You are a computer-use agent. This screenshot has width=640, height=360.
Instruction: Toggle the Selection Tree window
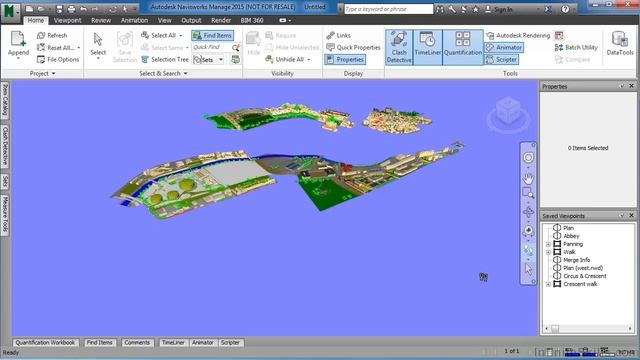[x=164, y=60]
